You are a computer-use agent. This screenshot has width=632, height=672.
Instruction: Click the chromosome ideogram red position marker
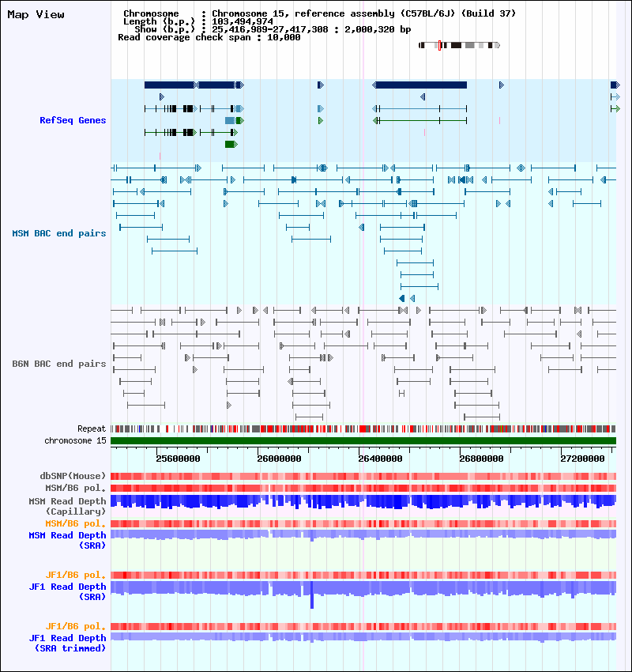(x=439, y=45)
